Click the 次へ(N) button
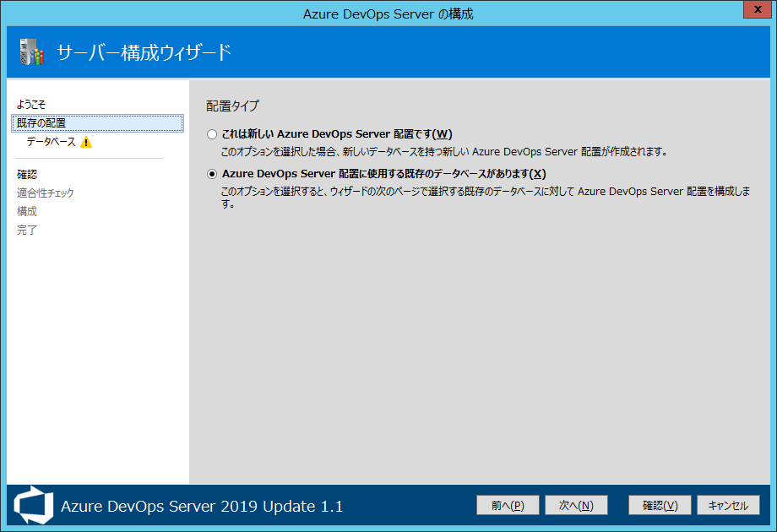Viewport: 777px width, 532px height. [576, 505]
